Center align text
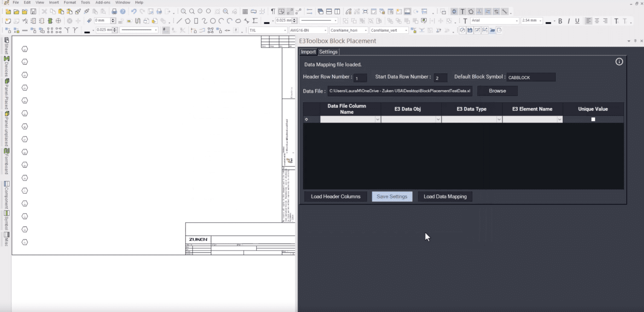The height and width of the screenshot is (312, 644). (597, 21)
